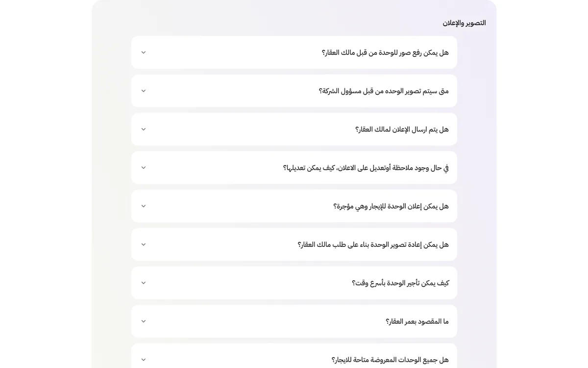Image resolution: width=588 pixels, height=368 pixels.
Task: Click the text 'متى سيتم تصوير الوحده من قبل مسؤول الشركة؟'
Action: (x=384, y=91)
